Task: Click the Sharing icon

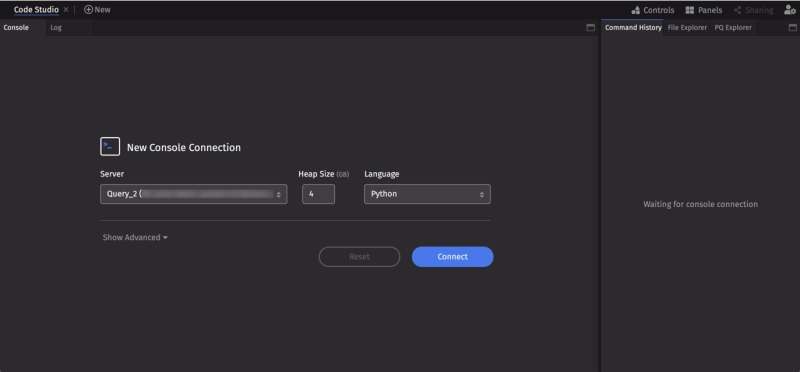Action: point(737,10)
